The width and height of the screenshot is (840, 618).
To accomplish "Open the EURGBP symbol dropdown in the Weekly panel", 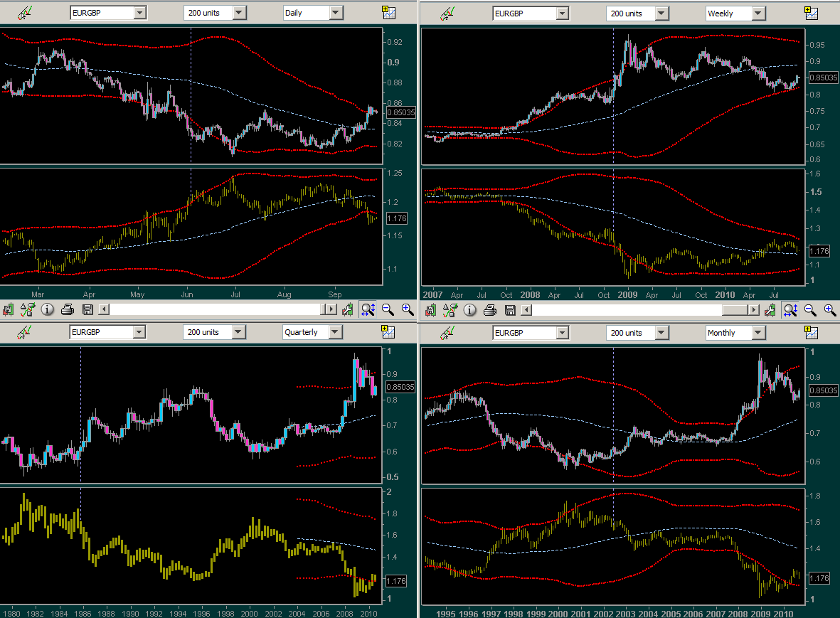I will point(563,14).
